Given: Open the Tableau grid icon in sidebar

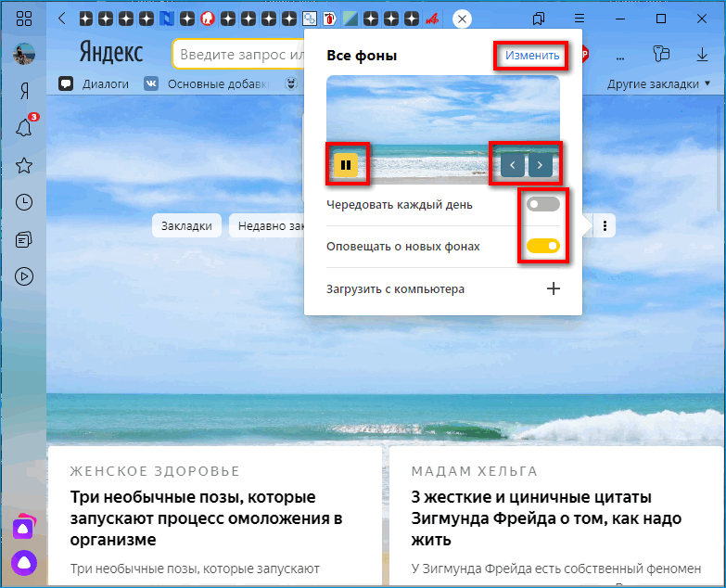Looking at the screenshot, I should point(23,19).
